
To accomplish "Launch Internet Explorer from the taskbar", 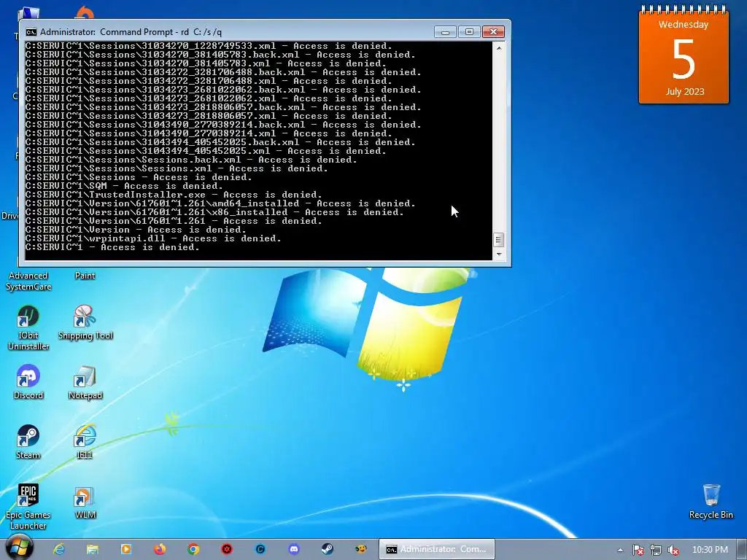I will click(59, 549).
